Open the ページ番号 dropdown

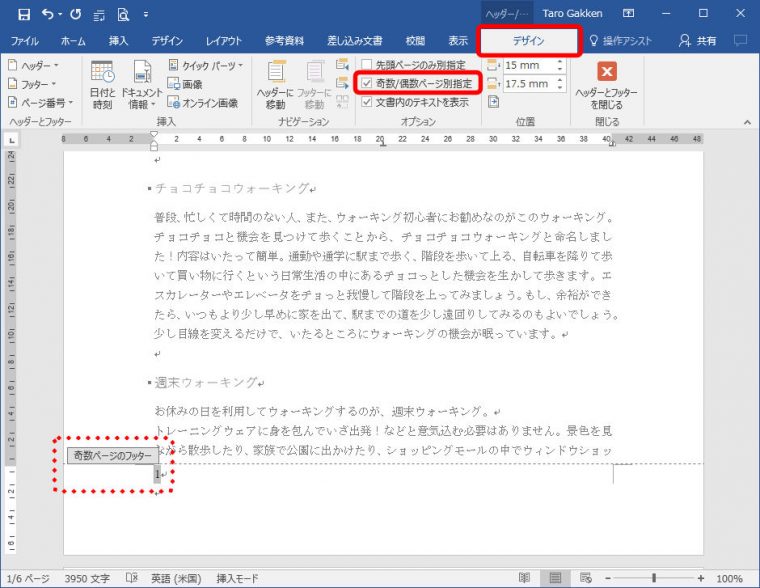41,103
